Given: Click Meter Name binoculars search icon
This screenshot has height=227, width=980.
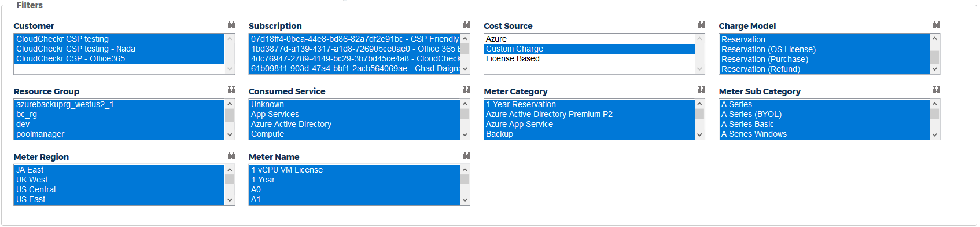Looking at the screenshot, I should click(x=467, y=155).
